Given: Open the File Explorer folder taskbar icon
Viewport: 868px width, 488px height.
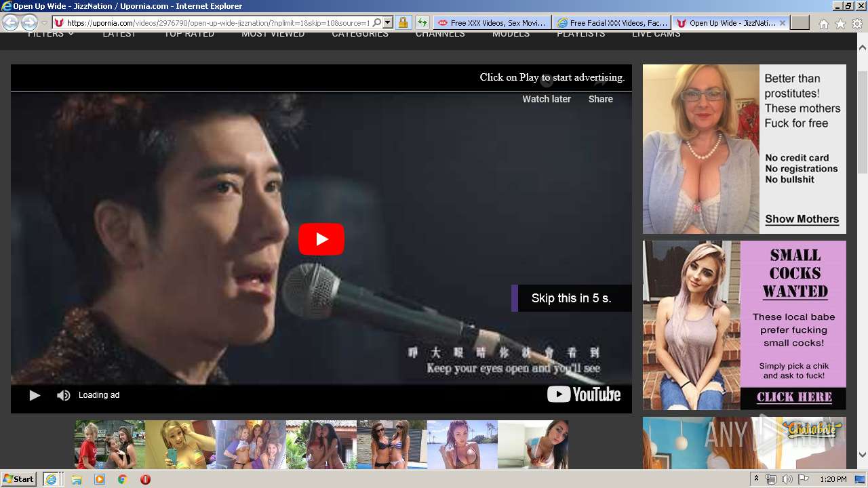Looking at the screenshot, I should [x=77, y=479].
